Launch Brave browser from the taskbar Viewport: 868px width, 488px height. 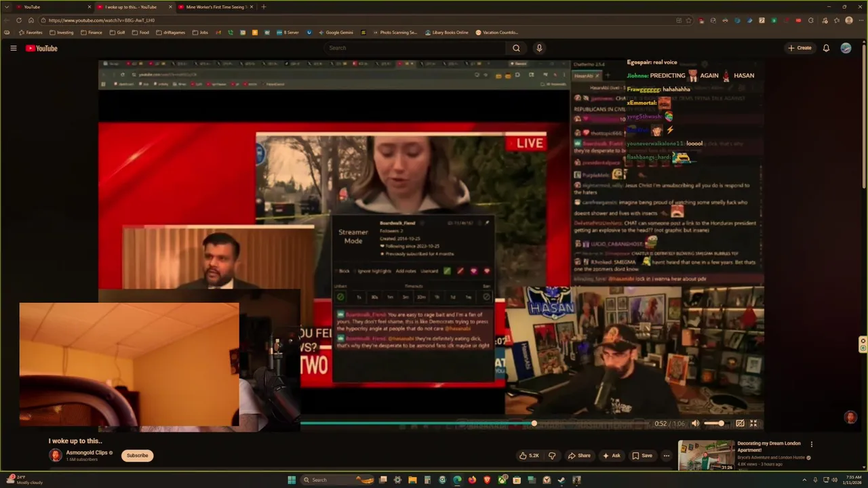click(x=487, y=480)
